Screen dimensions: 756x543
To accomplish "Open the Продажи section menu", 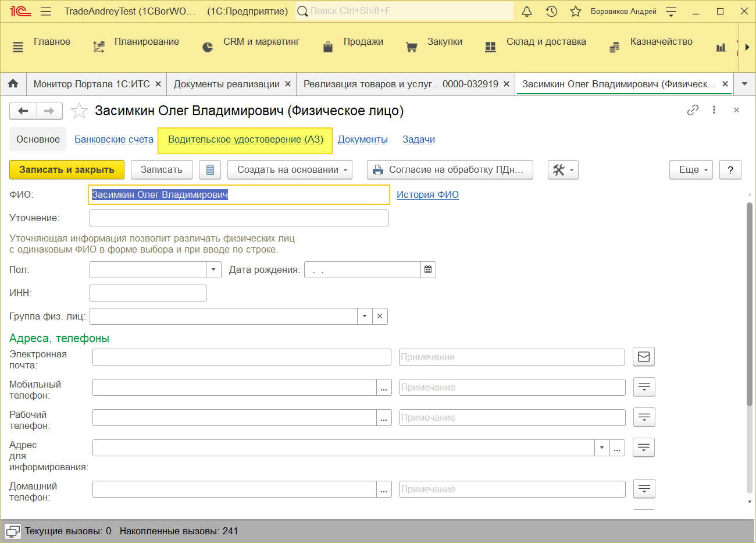I will (x=363, y=42).
